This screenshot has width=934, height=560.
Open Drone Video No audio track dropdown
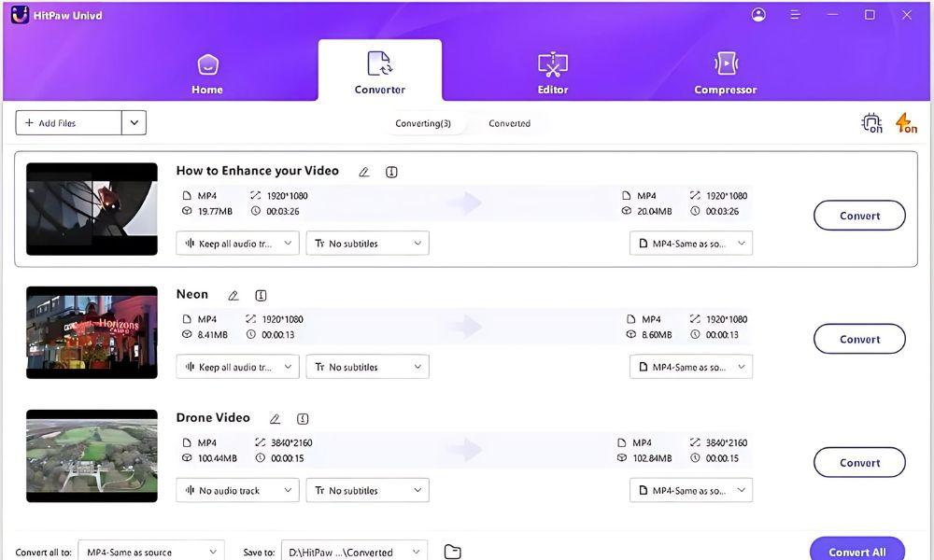pos(237,490)
